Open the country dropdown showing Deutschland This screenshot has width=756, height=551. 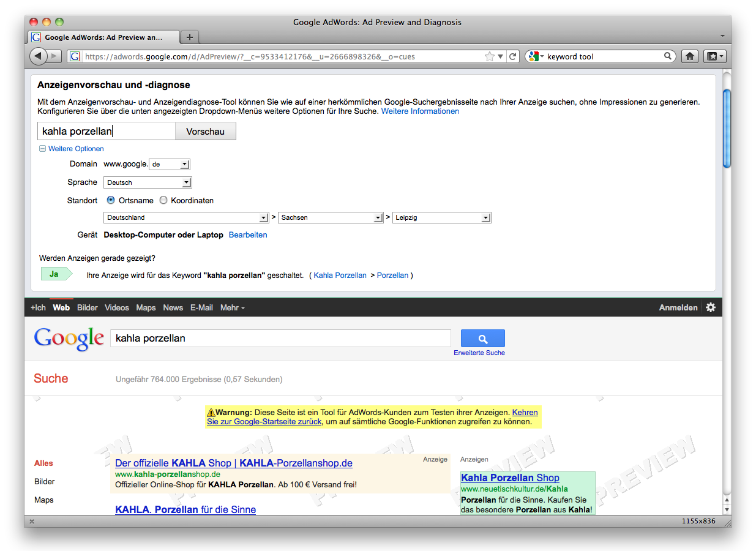pos(186,217)
